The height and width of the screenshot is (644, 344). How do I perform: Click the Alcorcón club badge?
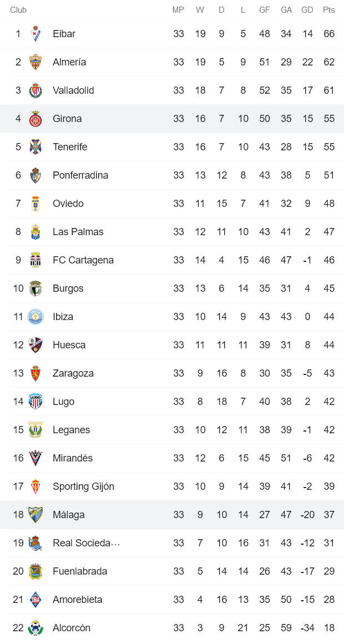pyautogui.click(x=35, y=627)
